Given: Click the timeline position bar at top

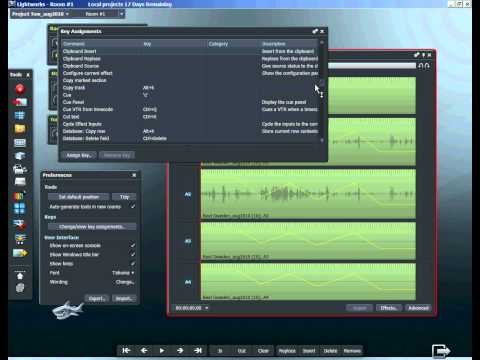Looking at the screenshot, I should pyautogui.click(x=372, y=66).
